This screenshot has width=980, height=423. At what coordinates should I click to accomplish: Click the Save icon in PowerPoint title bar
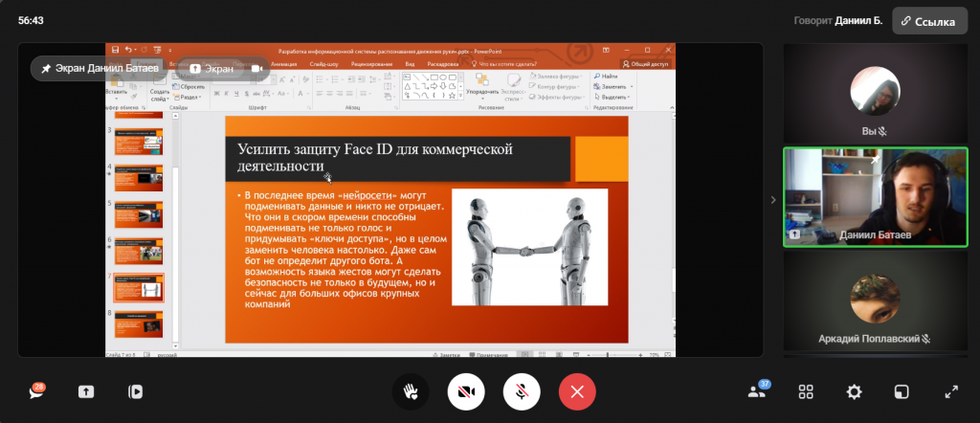click(115, 50)
